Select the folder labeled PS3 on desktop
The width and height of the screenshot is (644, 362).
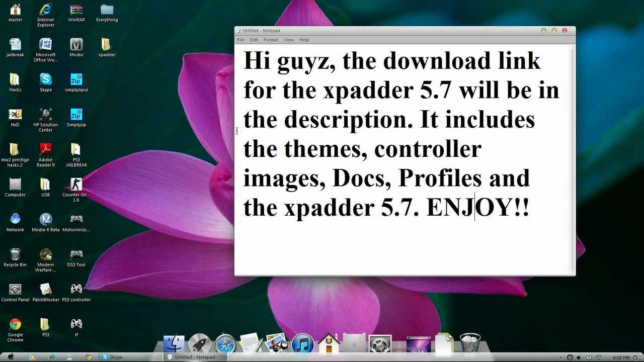point(46,328)
